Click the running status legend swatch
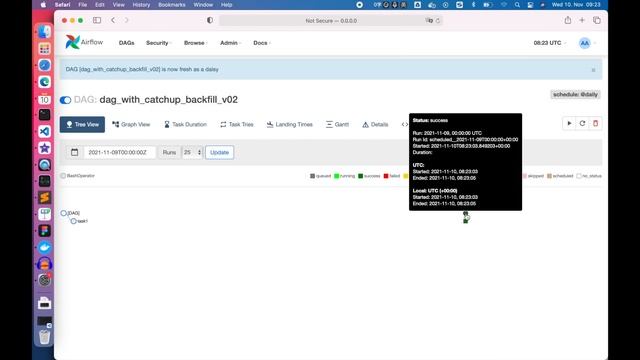The image size is (640, 360). pyautogui.click(x=336, y=176)
